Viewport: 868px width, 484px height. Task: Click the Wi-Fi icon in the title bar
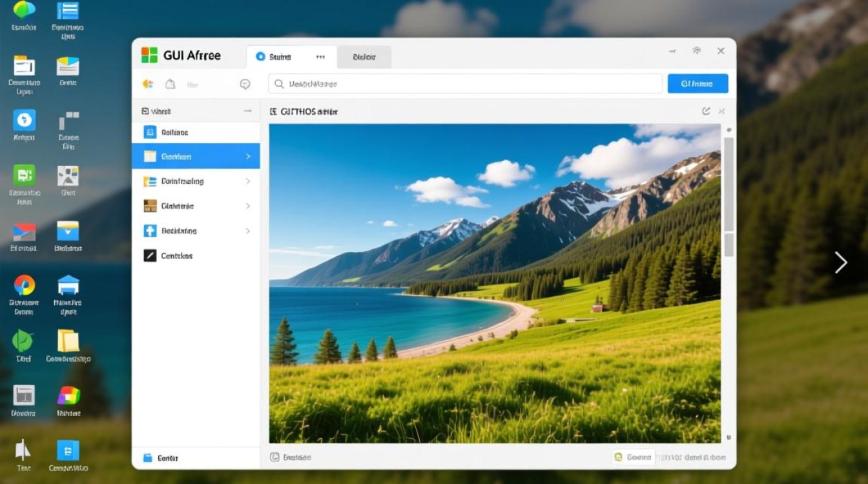(696, 51)
